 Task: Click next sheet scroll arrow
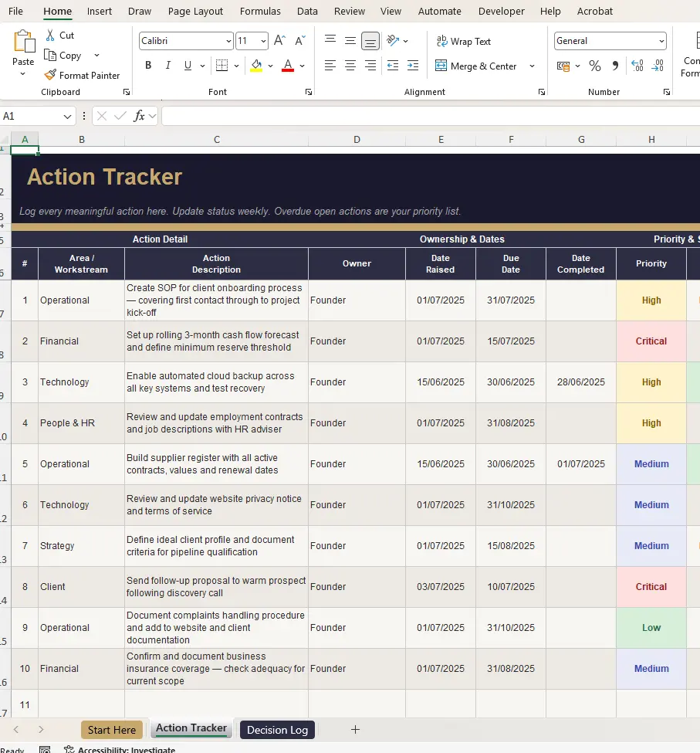click(41, 730)
